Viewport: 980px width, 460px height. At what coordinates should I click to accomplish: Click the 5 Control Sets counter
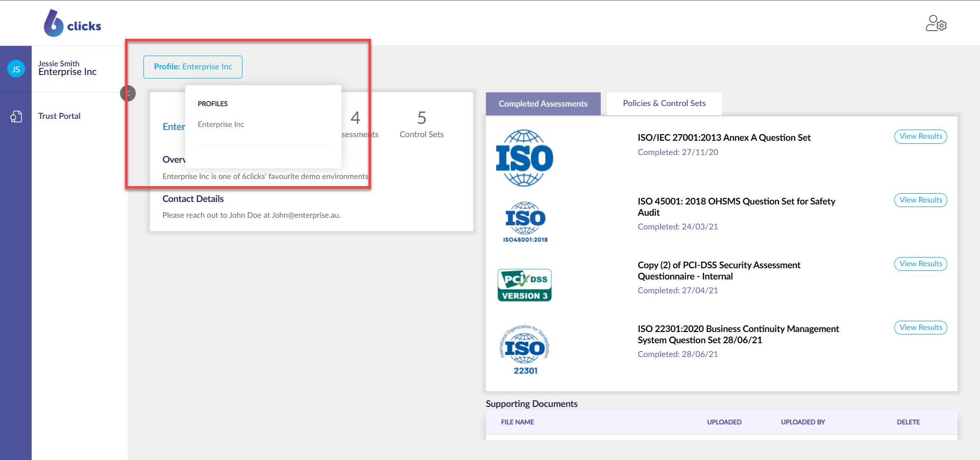pos(422,124)
